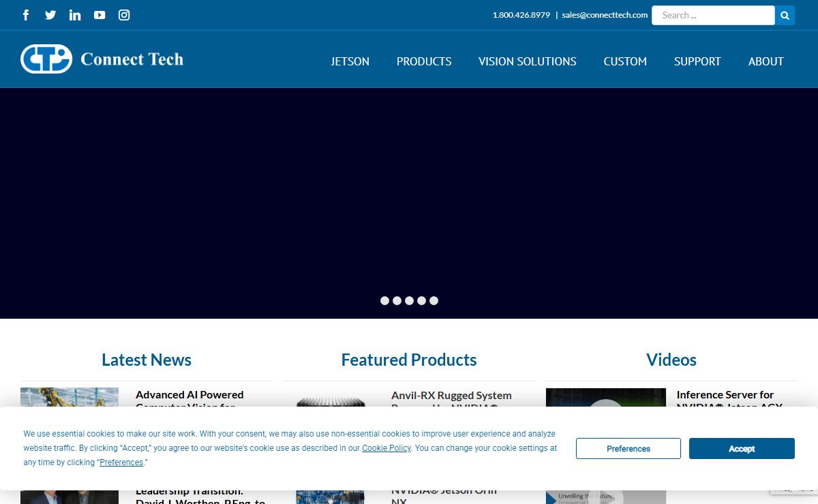Open the Cookie Policy link
Image resolution: width=818 pixels, height=504 pixels.
[x=387, y=448]
